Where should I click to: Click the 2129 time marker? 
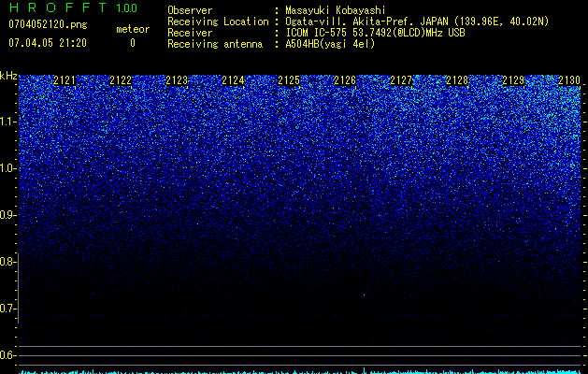(513, 80)
